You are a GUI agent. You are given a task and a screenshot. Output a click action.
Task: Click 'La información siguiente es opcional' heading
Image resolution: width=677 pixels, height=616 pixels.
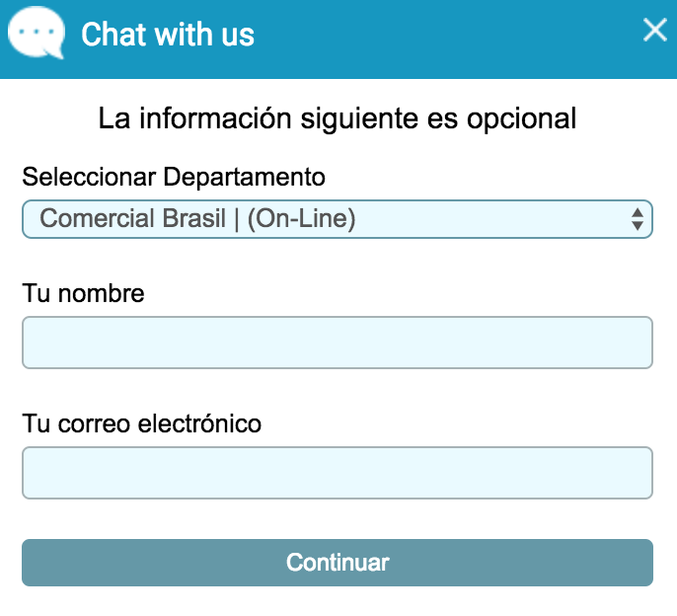coord(338,117)
